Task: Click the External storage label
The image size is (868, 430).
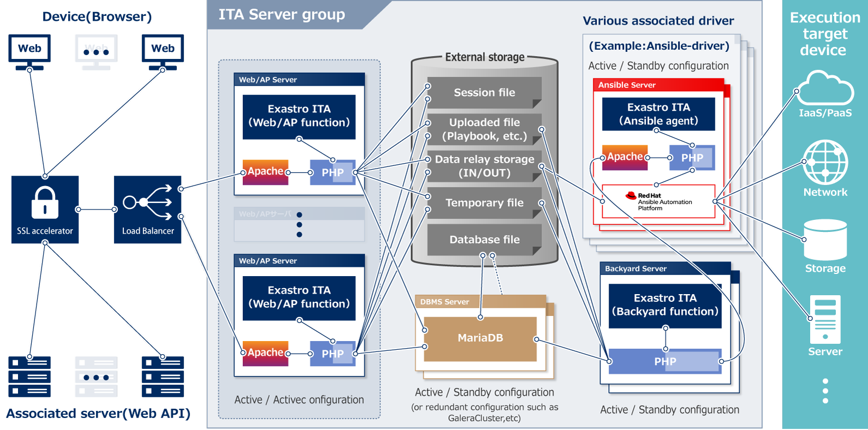Action: point(485,57)
